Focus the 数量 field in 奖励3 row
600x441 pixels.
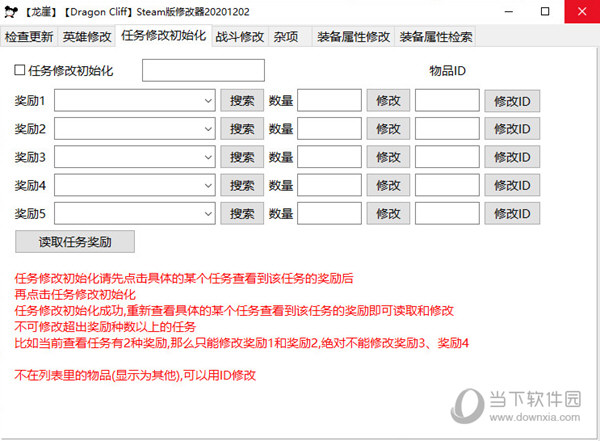[329, 157]
